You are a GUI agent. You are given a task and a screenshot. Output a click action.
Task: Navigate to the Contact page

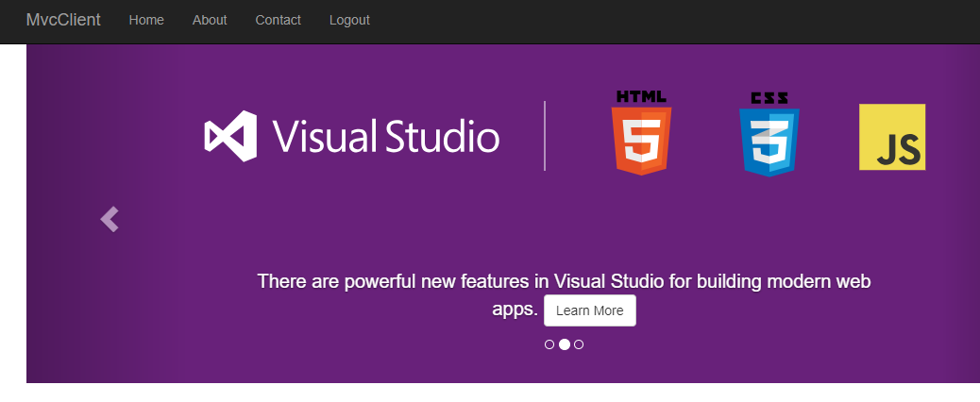278,20
